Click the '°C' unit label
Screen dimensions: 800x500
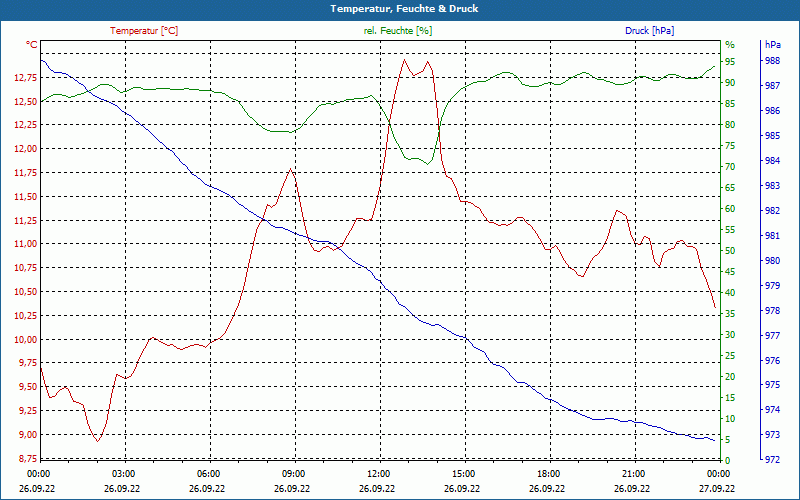click(x=32, y=45)
